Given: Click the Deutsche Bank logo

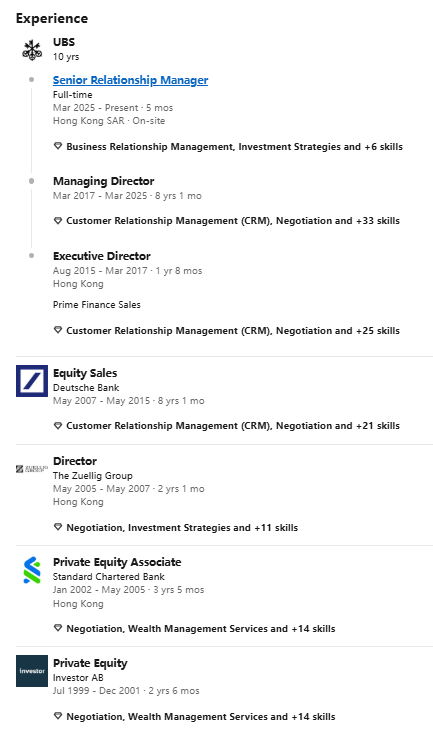Looking at the screenshot, I should [x=32, y=381].
